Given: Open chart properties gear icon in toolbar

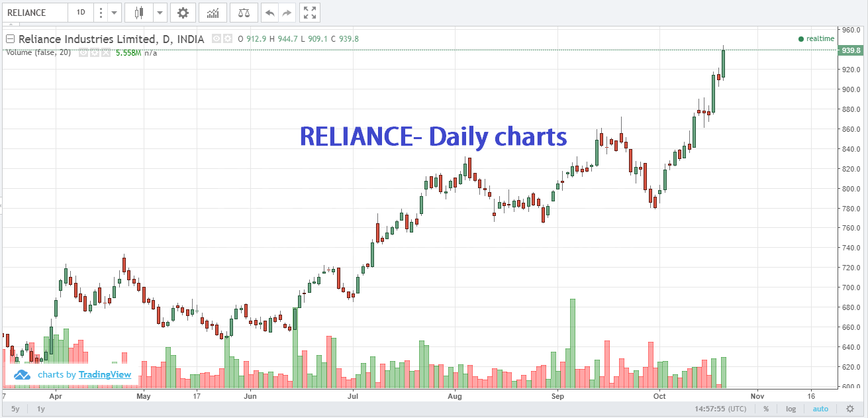Looking at the screenshot, I should point(183,13).
